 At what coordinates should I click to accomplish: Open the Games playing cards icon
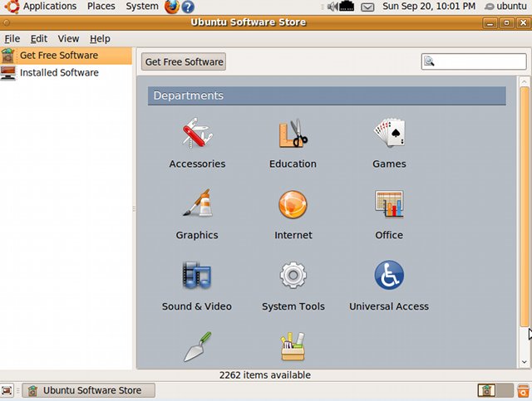click(x=389, y=133)
